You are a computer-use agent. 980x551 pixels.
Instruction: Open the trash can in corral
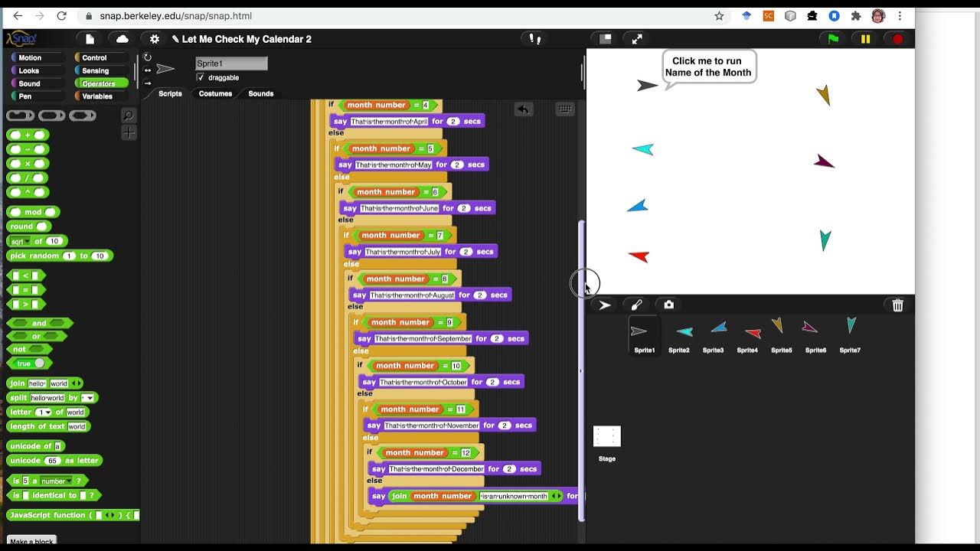[897, 305]
